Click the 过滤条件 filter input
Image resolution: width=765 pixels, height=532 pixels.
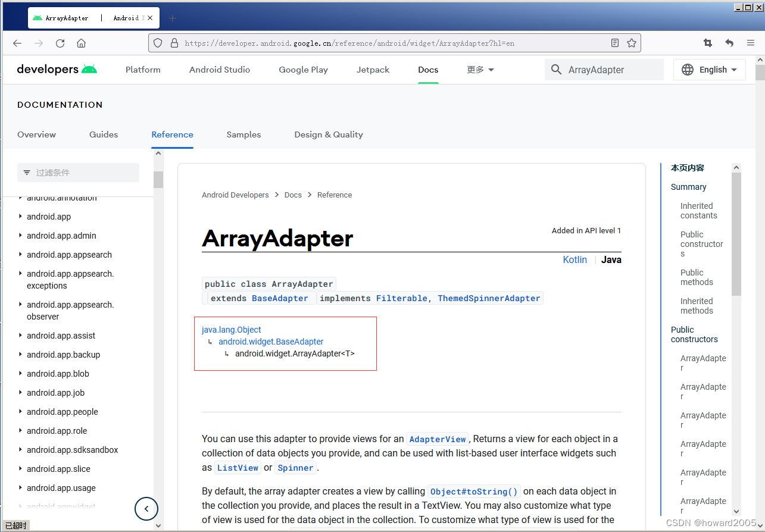78,173
